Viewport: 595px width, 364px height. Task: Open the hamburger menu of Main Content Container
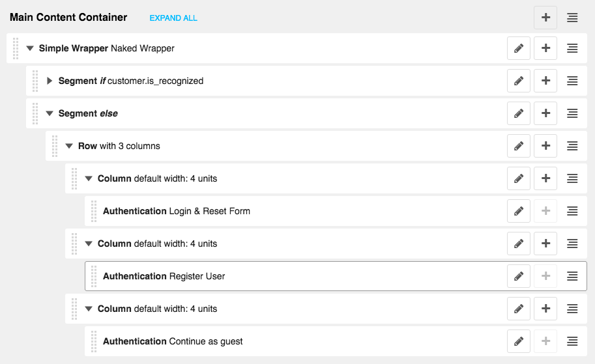(572, 18)
